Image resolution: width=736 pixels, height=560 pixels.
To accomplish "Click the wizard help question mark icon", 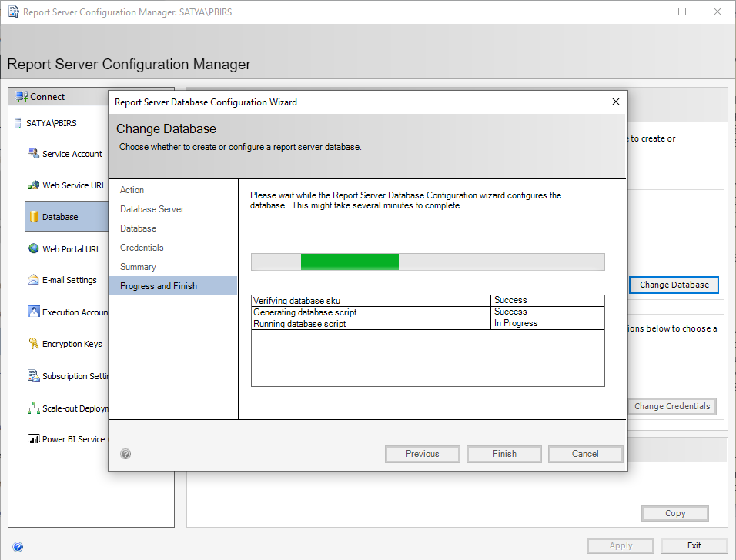I will click(x=125, y=454).
